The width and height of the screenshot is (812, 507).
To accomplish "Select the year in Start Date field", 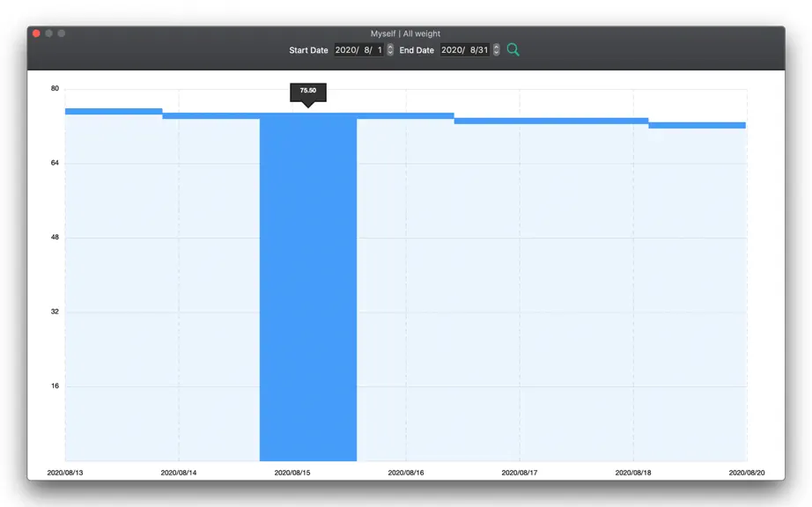I will pyautogui.click(x=345, y=49).
